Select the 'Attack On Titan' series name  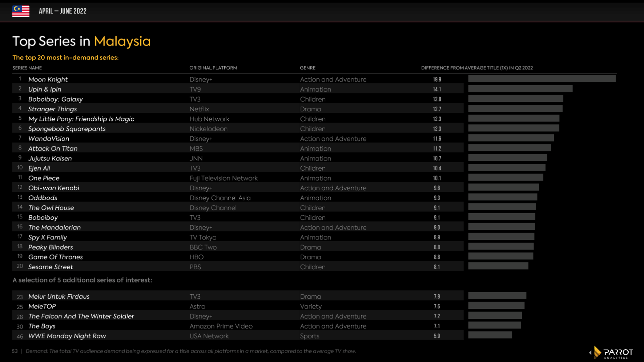click(53, 148)
